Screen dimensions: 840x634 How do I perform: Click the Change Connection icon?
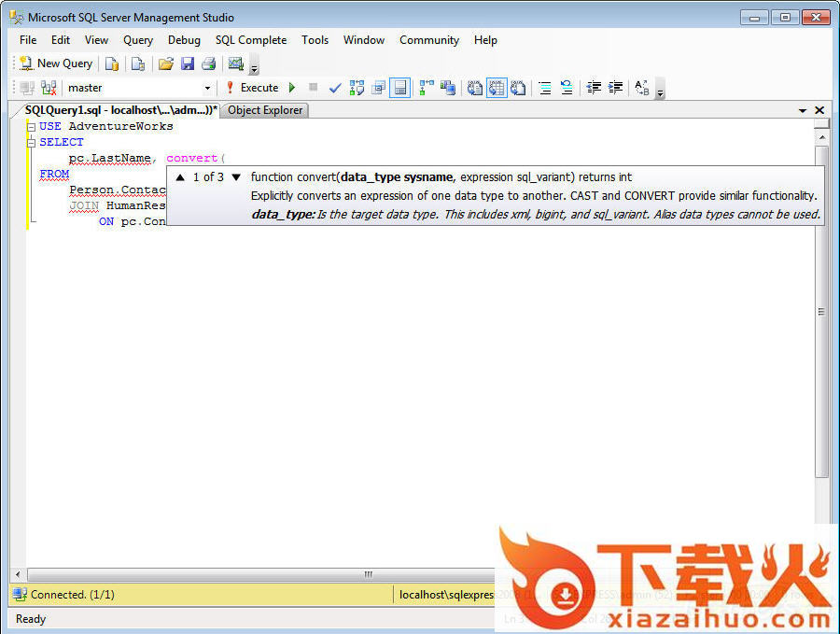pos(49,88)
